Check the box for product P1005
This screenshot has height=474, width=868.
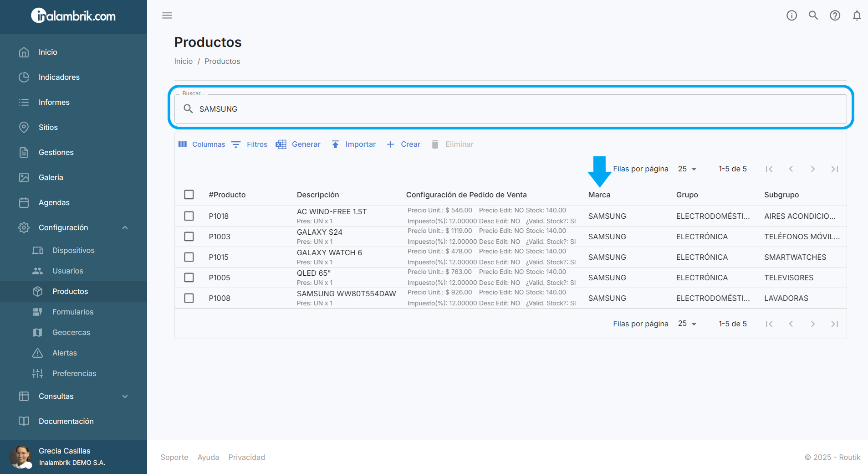pyautogui.click(x=189, y=278)
